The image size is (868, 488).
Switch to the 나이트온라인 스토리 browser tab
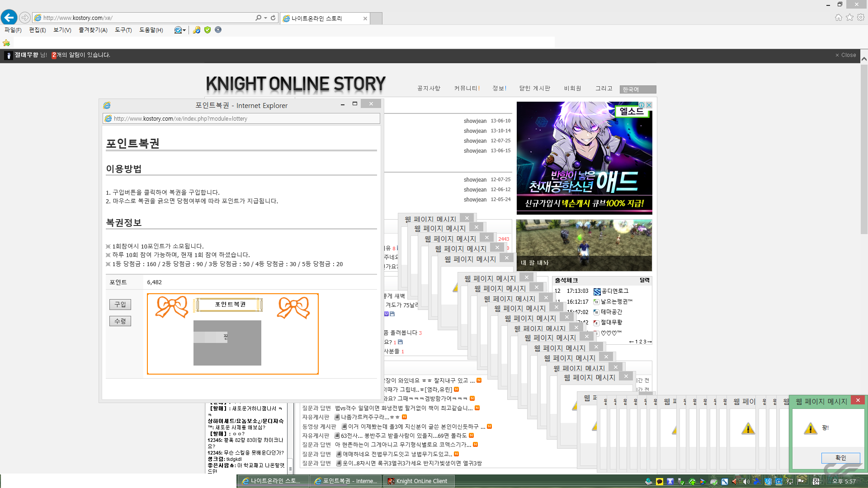point(325,18)
